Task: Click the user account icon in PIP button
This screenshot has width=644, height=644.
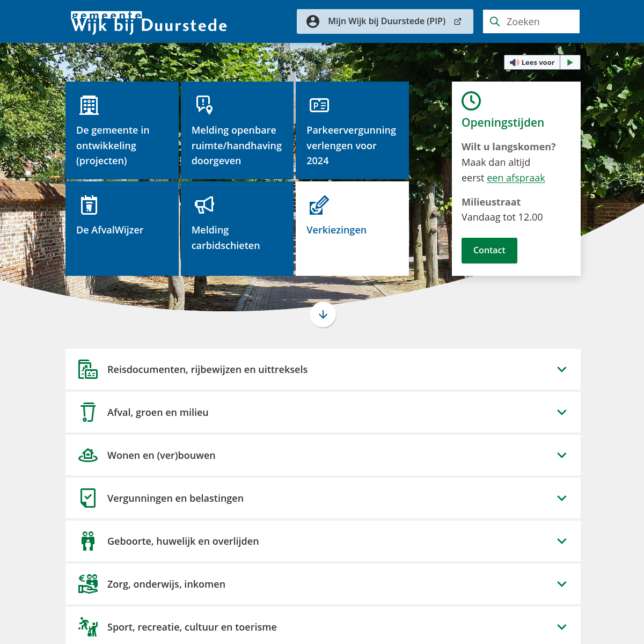Action: pos(313,21)
